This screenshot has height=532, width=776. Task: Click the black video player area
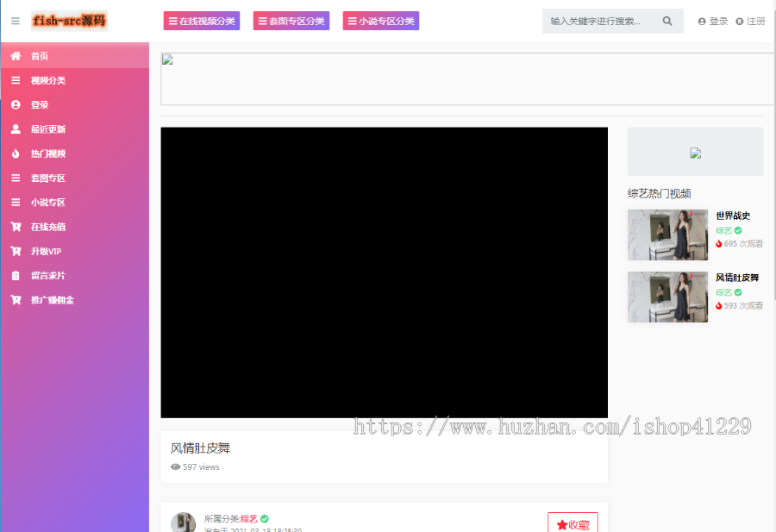(384, 272)
